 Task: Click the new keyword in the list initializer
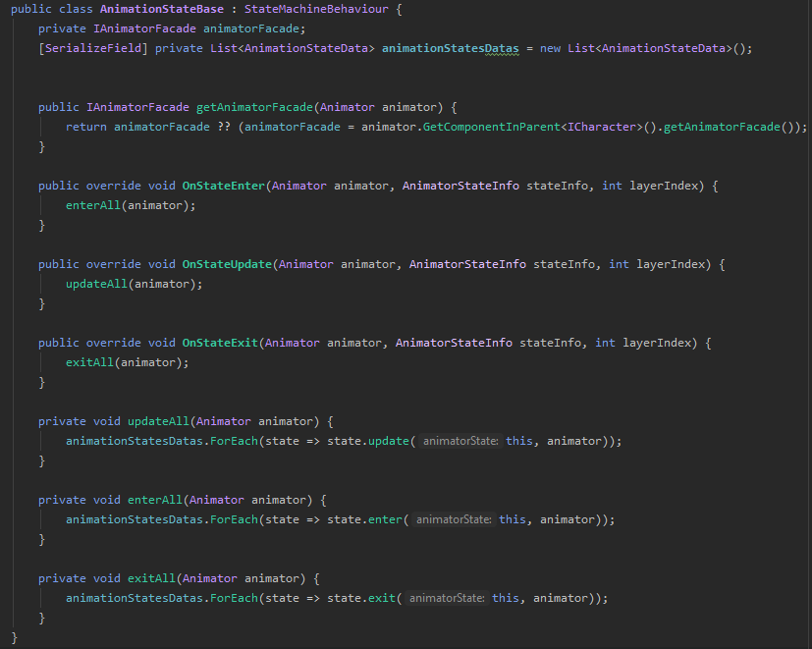click(550, 48)
